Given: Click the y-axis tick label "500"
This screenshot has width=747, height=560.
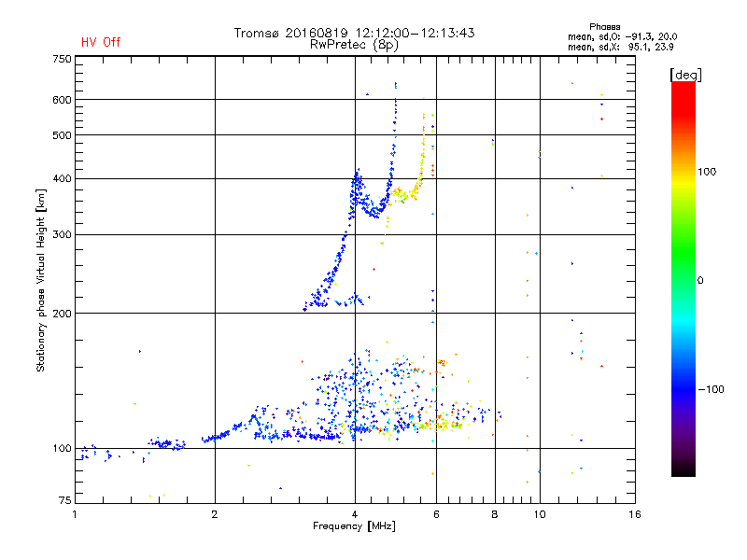Looking at the screenshot, I should [x=62, y=135].
